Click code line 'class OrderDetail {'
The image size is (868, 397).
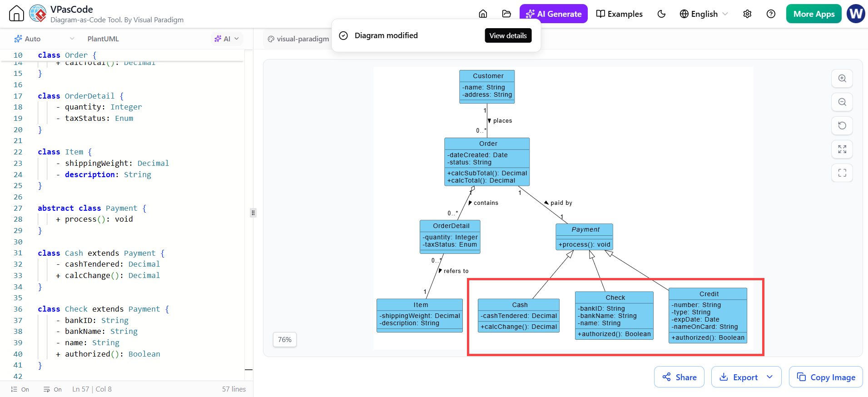coord(80,96)
